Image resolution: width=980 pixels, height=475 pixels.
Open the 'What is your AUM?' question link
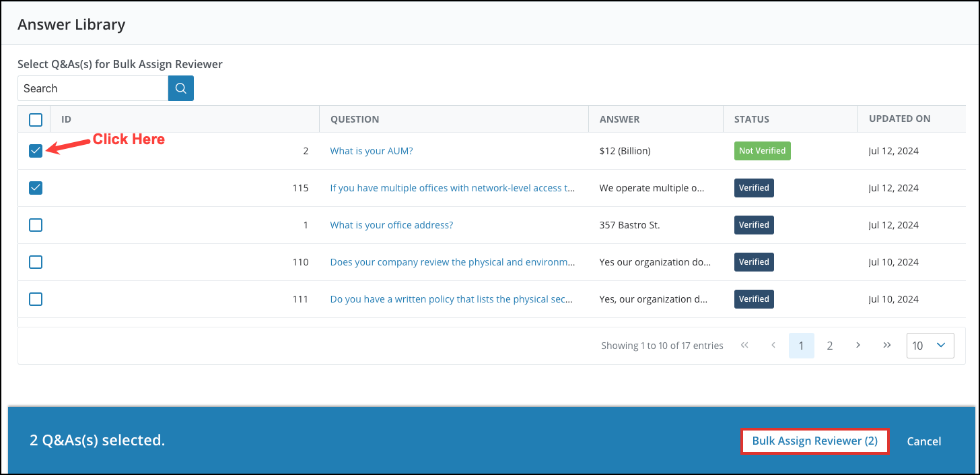click(371, 150)
